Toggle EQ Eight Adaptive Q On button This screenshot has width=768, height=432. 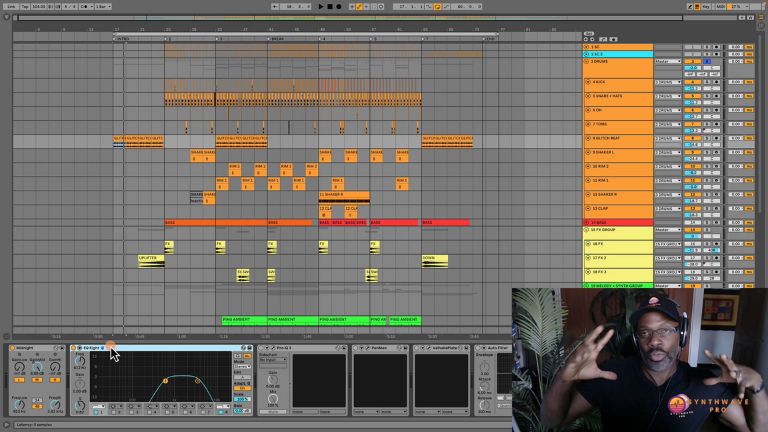point(242,388)
